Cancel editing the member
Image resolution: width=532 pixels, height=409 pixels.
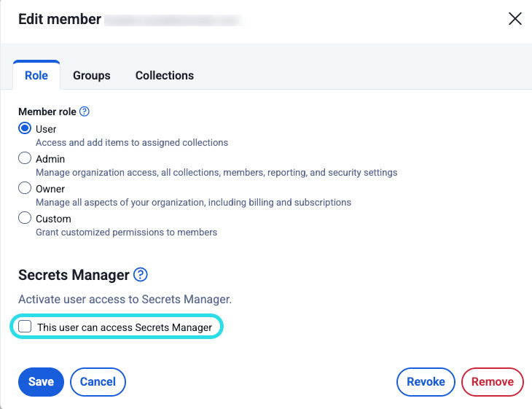[x=98, y=381]
